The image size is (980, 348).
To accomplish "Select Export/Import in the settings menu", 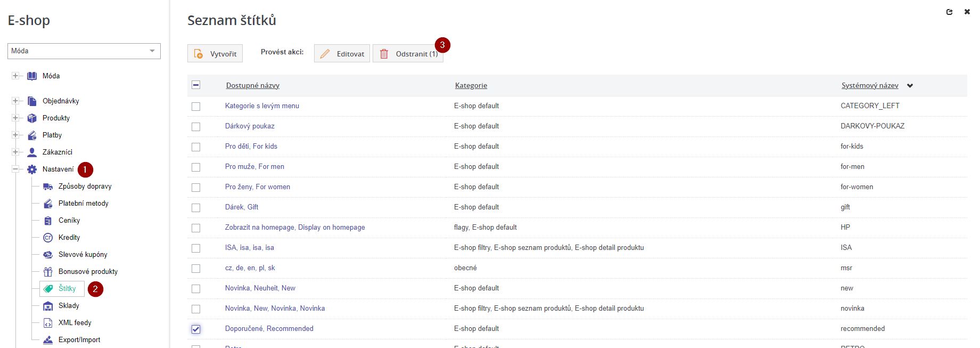I will [x=79, y=340].
